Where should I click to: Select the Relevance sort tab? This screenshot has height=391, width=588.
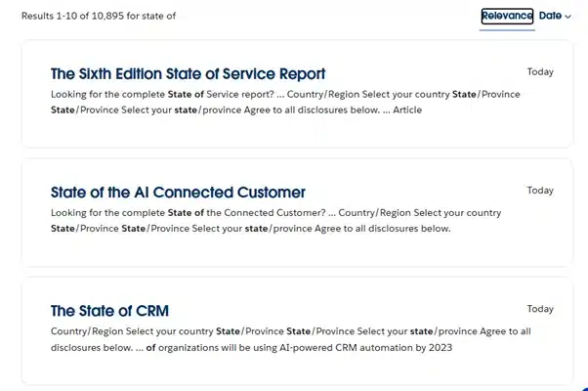(x=507, y=16)
